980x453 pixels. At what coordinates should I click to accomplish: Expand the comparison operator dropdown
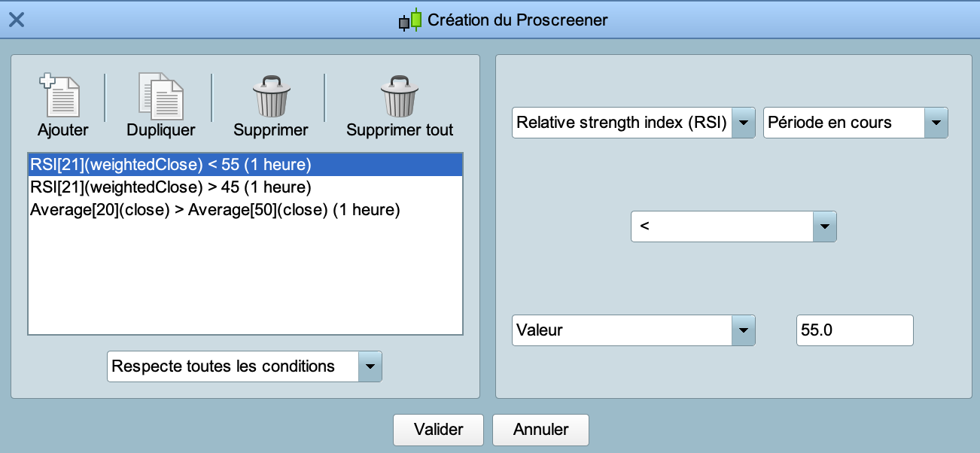(x=825, y=226)
